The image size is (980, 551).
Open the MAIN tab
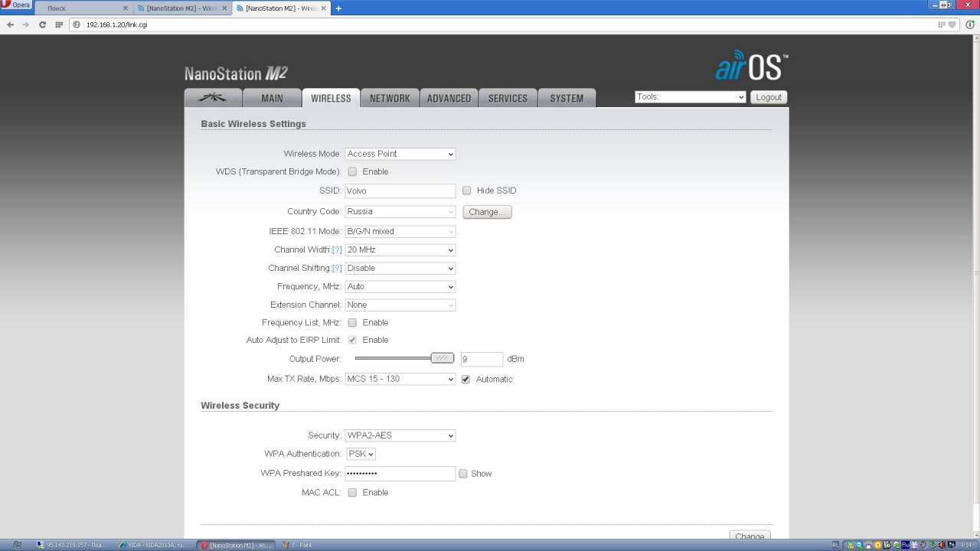pos(272,98)
